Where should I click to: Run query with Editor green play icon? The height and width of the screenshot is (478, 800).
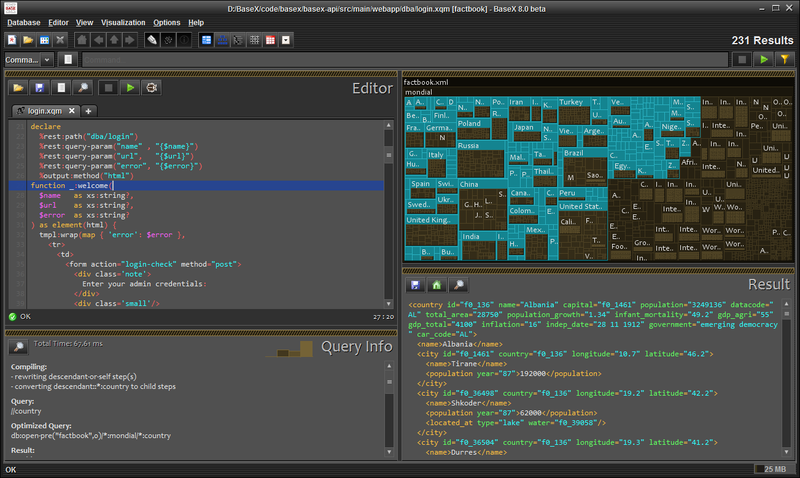(130, 88)
